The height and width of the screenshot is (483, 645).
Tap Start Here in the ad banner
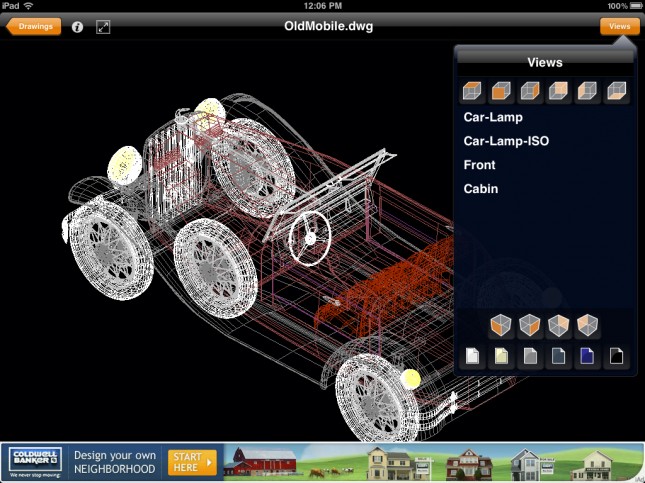coord(191,461)
